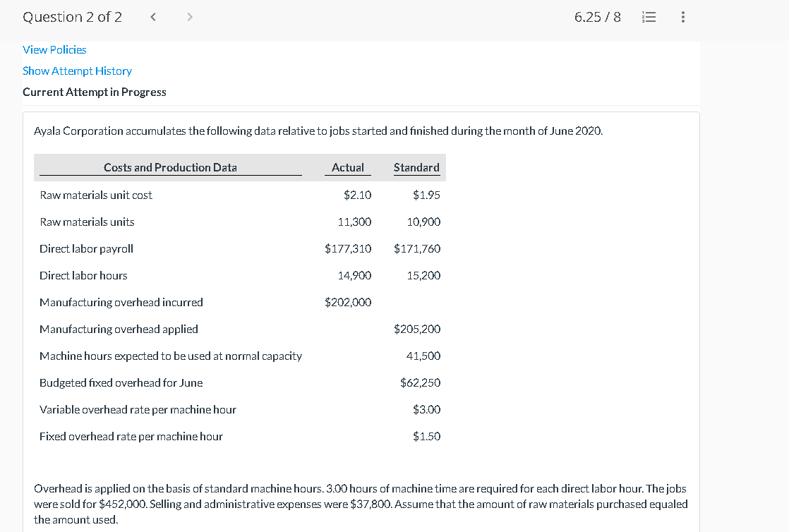Select the overhead incurred value $202,000
The width and height of the screenshot is (789, 532).
click(x=348, y=303)
